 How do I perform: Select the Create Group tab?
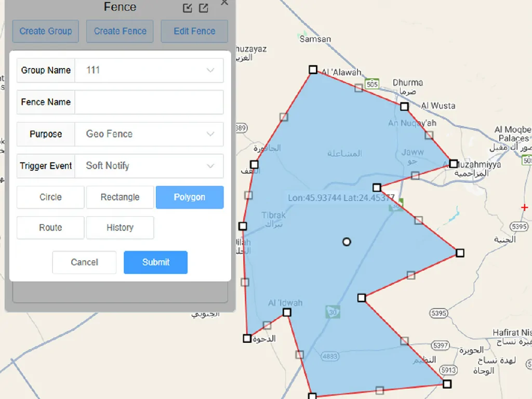point(45,31)
